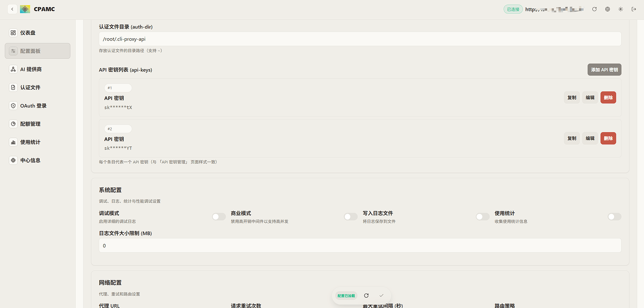Screen dimensions: 644x308
Task: Select the 配置面板 sliders icon
Action: [x=13, y=51]
